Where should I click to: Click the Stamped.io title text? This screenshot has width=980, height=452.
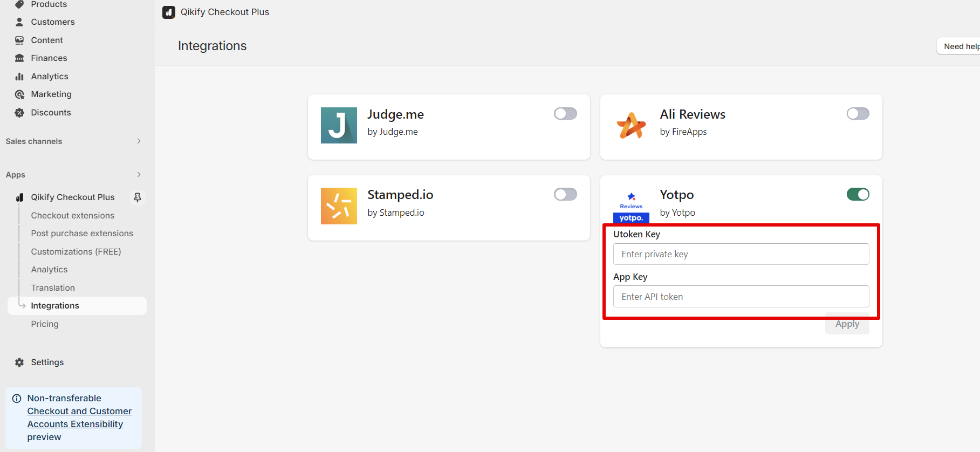coord(400,195)
